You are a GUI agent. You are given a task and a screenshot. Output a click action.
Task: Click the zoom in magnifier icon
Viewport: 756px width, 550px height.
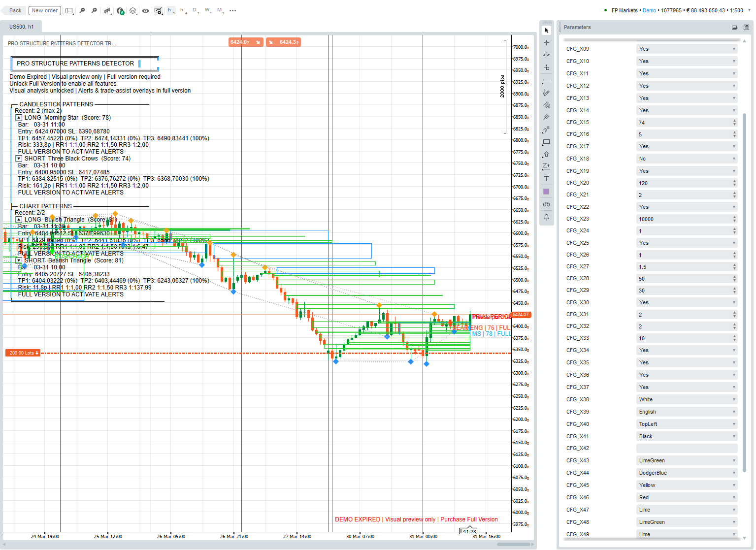pos(94,10)
